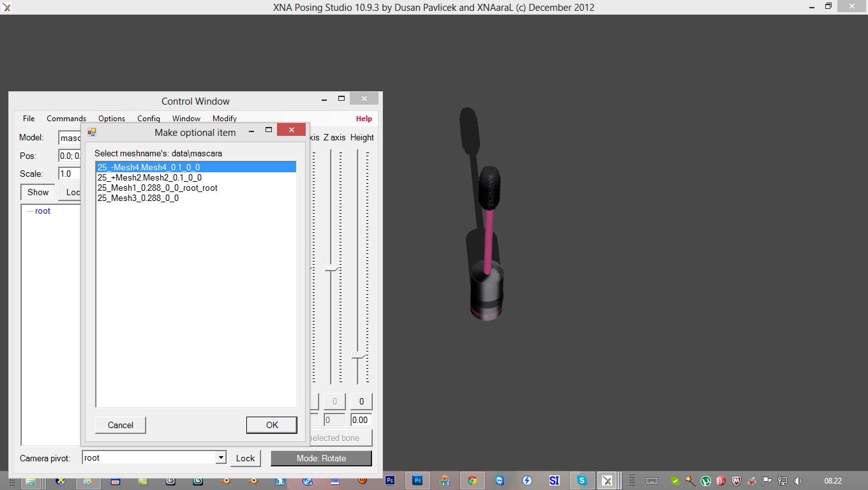Click the Lock button beside Camera pivot
868x490 pixels.
click(x=245, y=458)
